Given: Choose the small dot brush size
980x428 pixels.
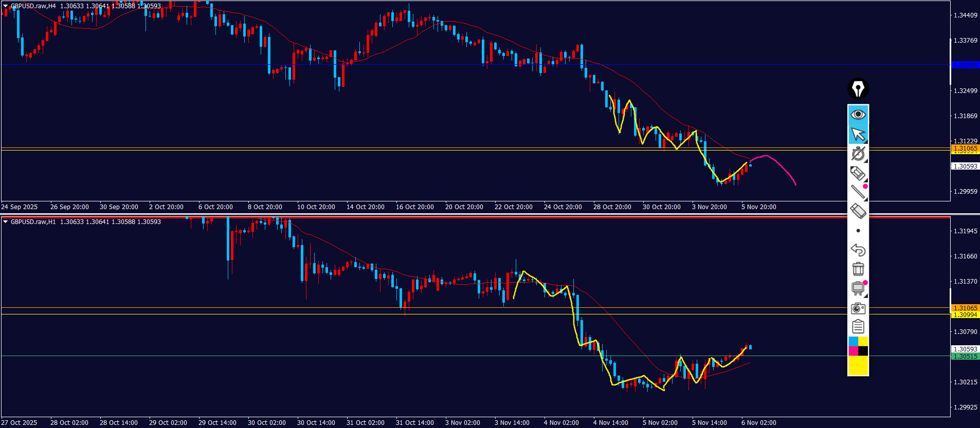Looking at the screenshot, I should (858, 231).
